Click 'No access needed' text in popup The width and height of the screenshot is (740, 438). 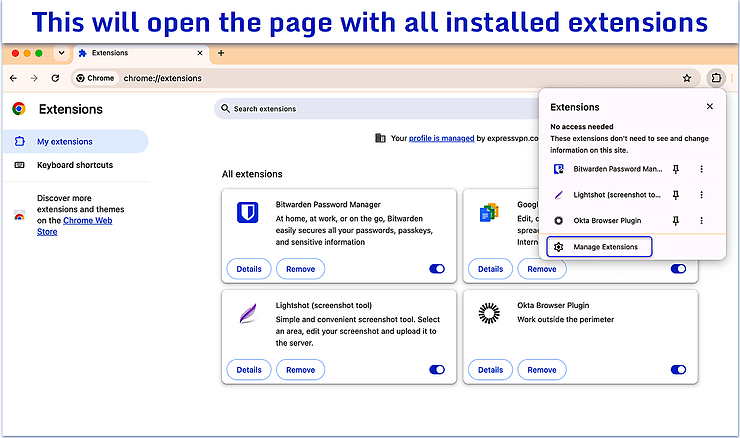581,127
